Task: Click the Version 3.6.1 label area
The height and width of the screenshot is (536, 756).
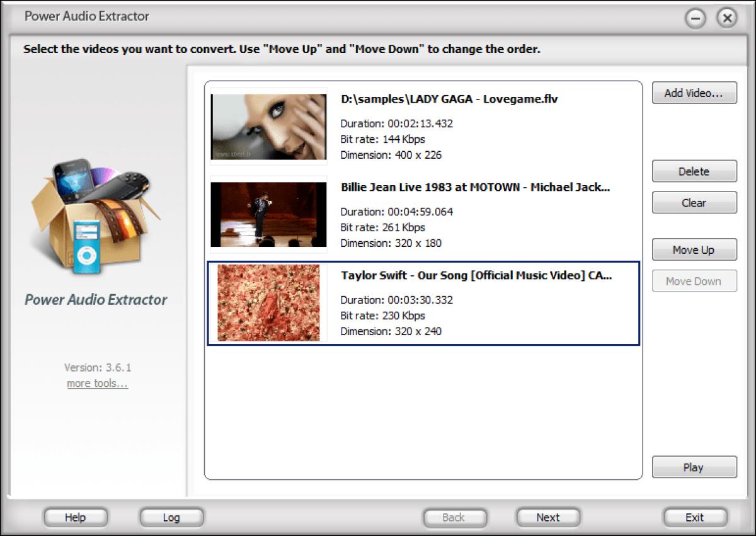Action: (x=96, y=367)
